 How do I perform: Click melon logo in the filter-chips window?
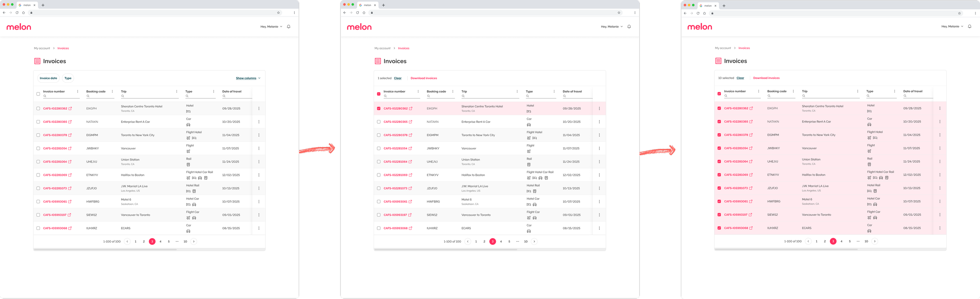click(x=19, y=27)
